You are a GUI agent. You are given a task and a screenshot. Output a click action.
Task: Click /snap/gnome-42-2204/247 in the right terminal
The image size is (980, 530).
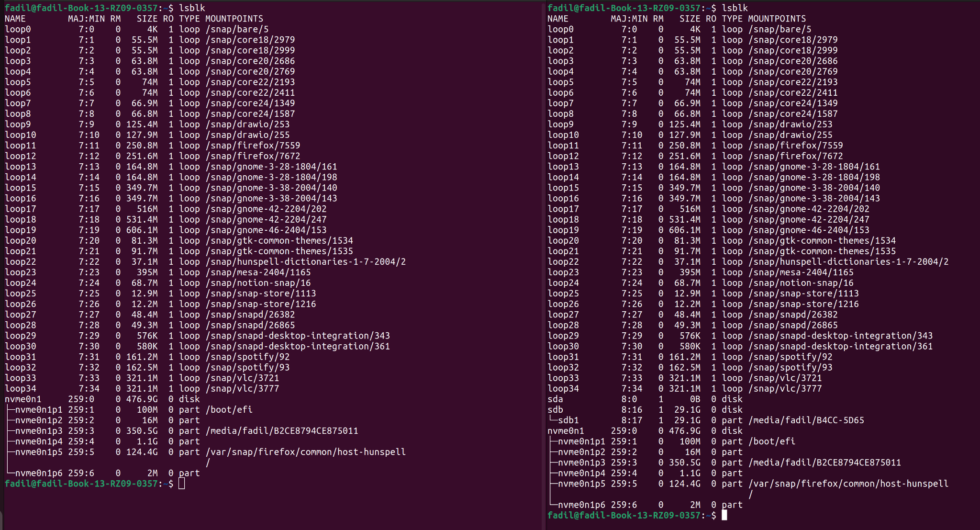coord(809,220)
